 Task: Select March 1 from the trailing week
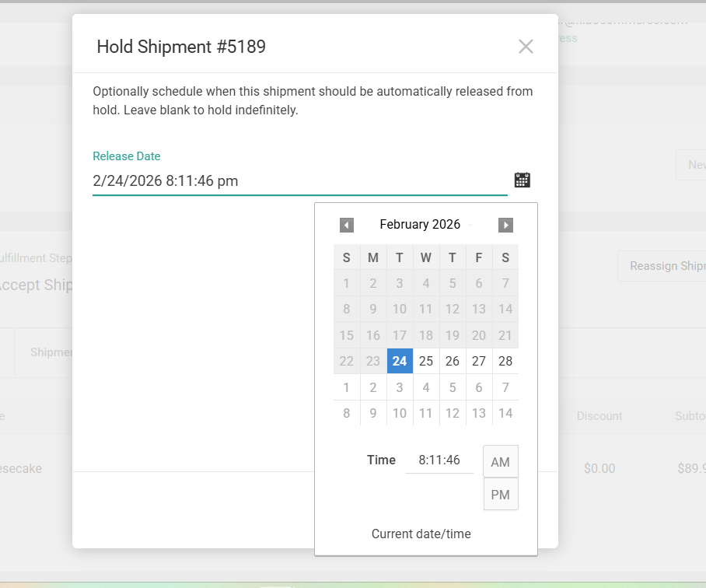347,387
